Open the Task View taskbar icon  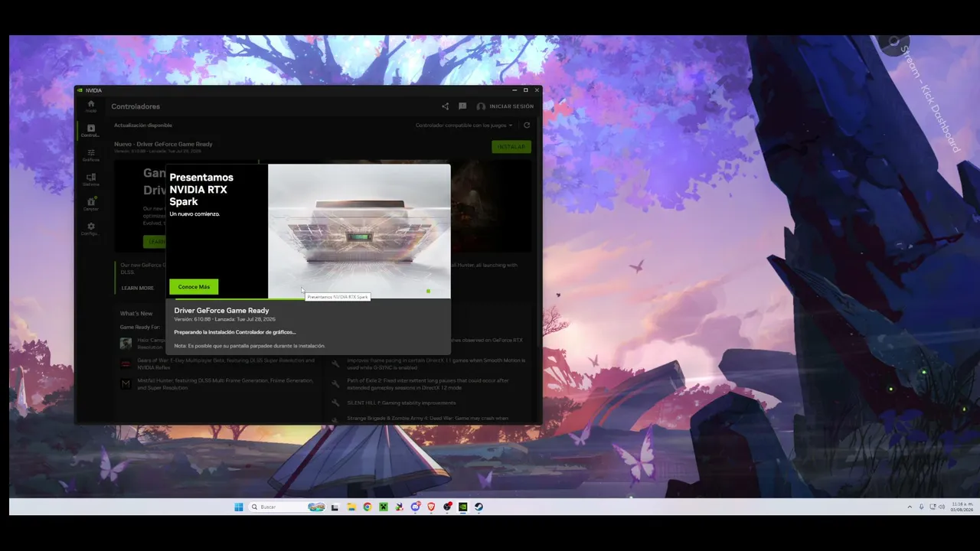point(335,507)
